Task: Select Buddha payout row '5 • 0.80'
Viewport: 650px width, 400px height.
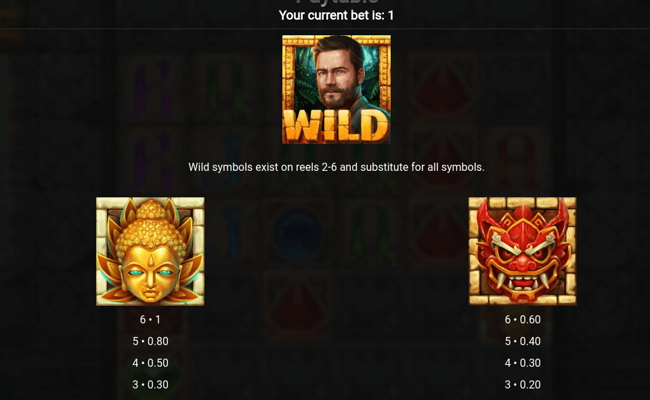Action: point(150,341)
